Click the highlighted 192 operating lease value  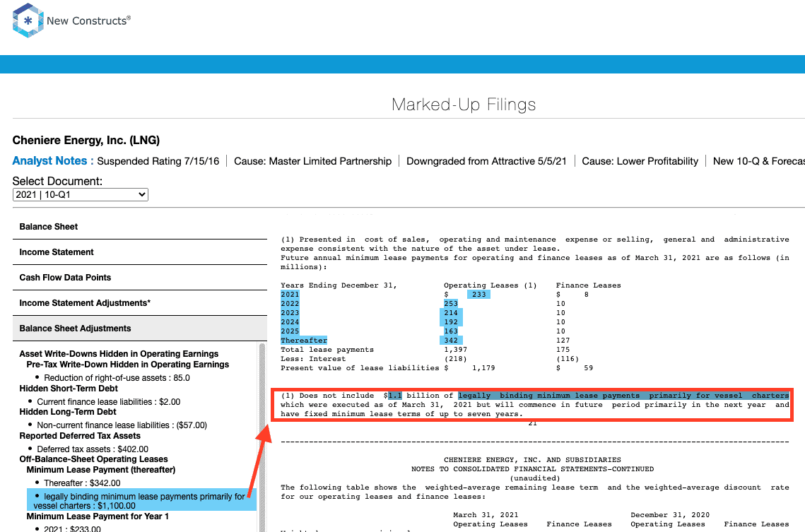point(451,322)
